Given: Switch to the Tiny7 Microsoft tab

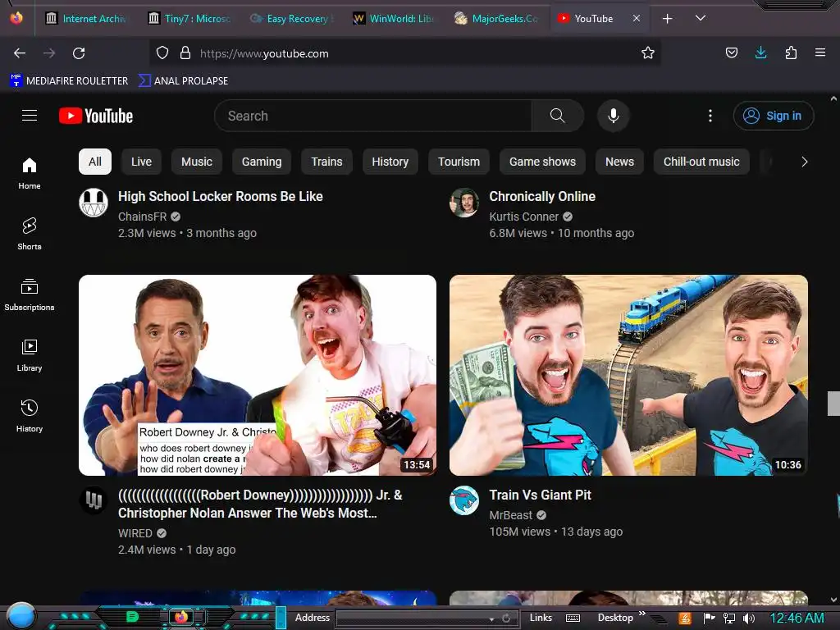Looking at the screenshot, I should point(189,18).
